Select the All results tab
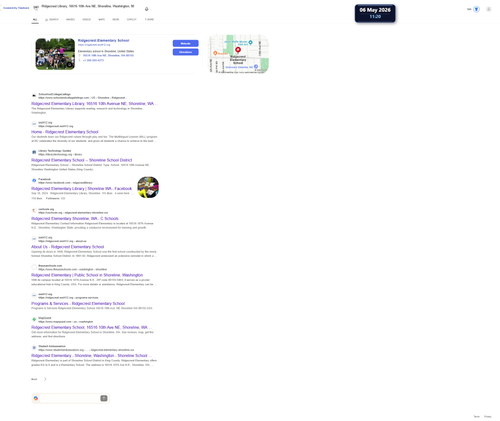The height and width of the screenshot is (421, 500). tap(35, 20)
